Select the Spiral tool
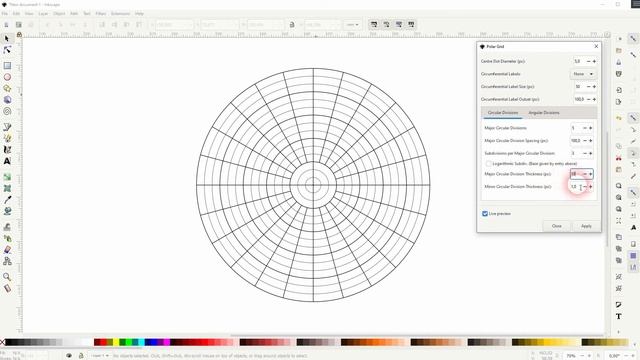 point(7,111)
